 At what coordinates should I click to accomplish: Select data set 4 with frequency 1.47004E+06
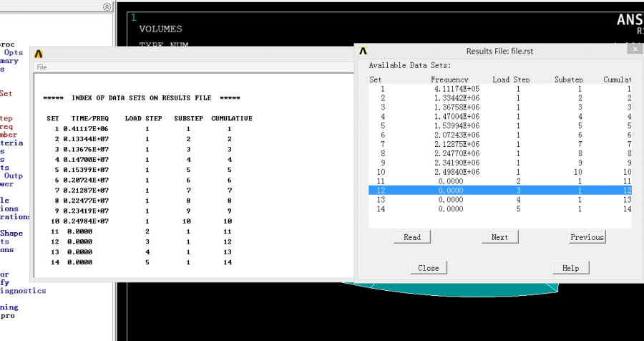tap(500, 116)
